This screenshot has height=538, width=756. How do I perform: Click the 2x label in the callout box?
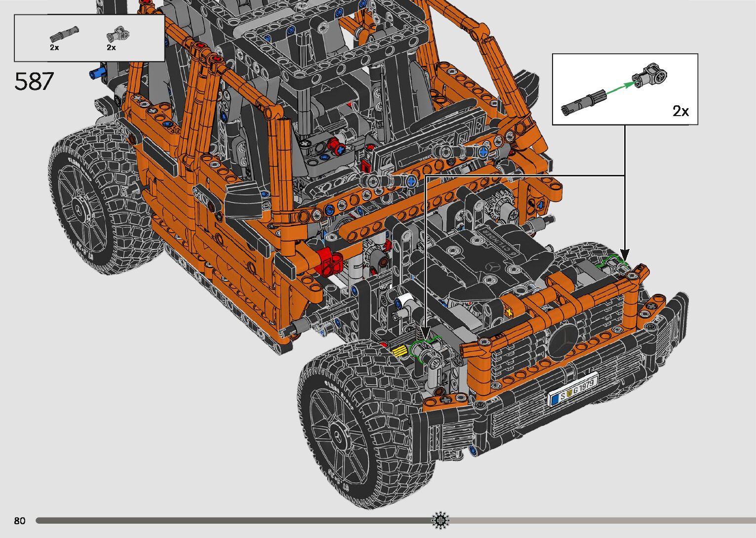[680, 111]
